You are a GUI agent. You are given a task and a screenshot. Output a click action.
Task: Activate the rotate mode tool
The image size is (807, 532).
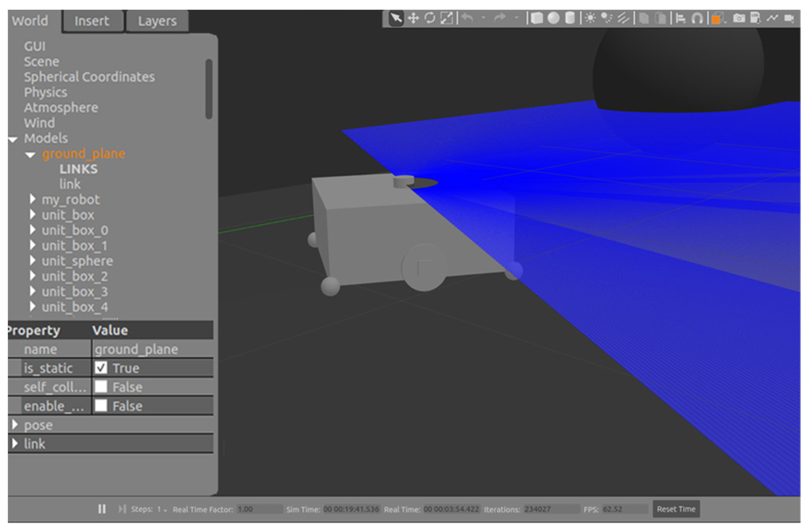pos(430,18)
